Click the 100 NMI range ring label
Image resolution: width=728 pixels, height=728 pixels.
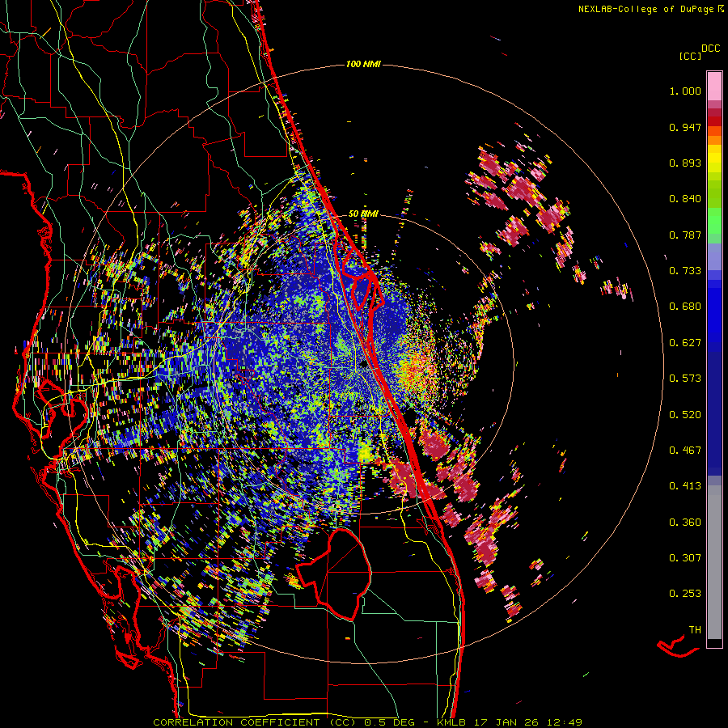363,64
